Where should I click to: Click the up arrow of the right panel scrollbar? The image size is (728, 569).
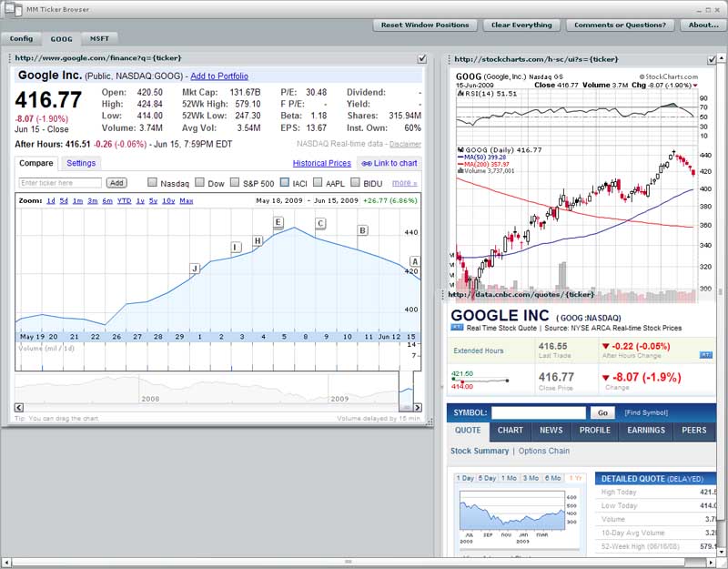pyautogui.click(x=721, y=58)
